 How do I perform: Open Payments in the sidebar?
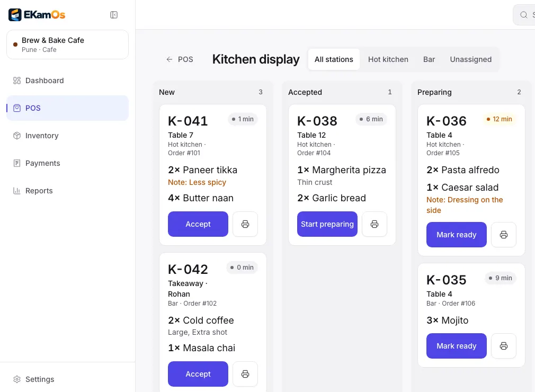68,163
